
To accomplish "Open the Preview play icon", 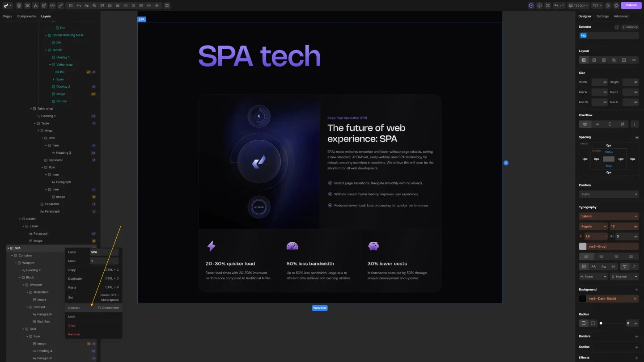I will click(609, 5).
